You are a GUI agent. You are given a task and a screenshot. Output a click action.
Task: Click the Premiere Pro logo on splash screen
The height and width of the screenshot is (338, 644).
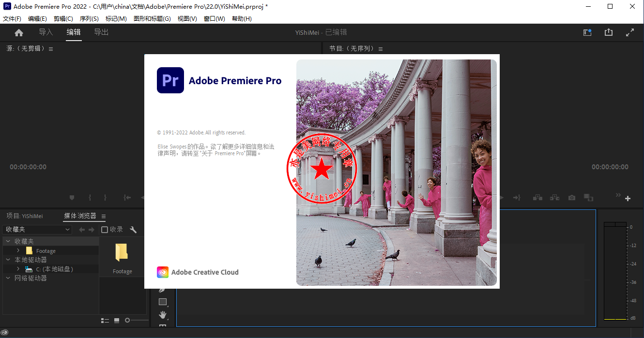(170, 80)
